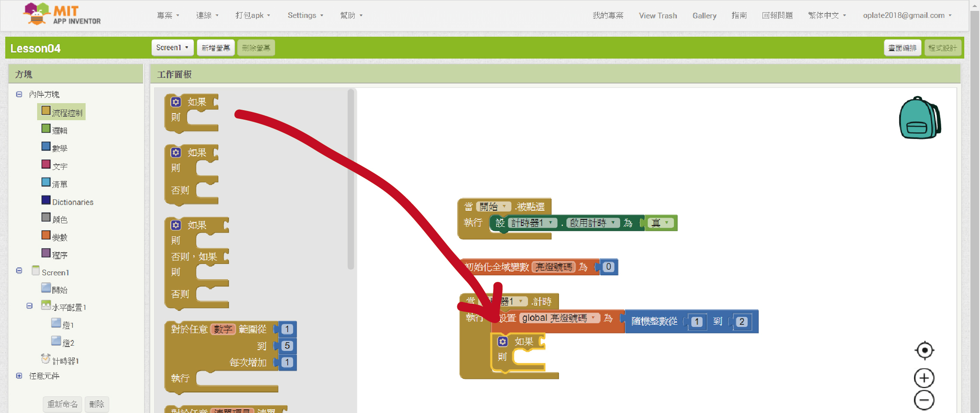
Task: Open the 繁体中文 language dropdown
Action: pyautogui.click(x=827, y=15)
